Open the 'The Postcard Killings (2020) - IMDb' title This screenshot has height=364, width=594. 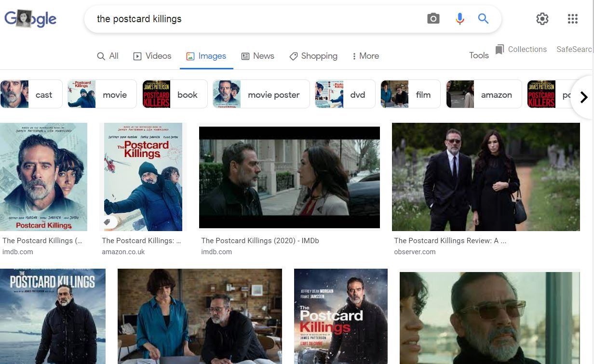point(260,240)
